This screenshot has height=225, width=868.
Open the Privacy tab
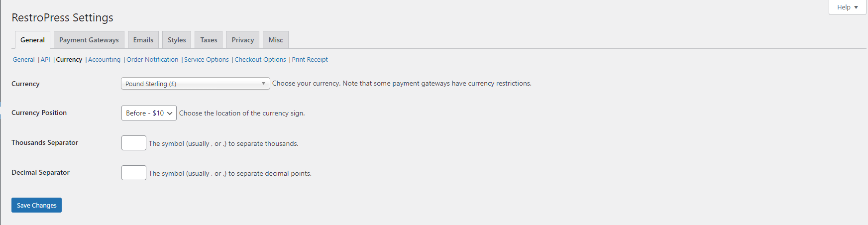pyautogui.click(x=242, y=40)
